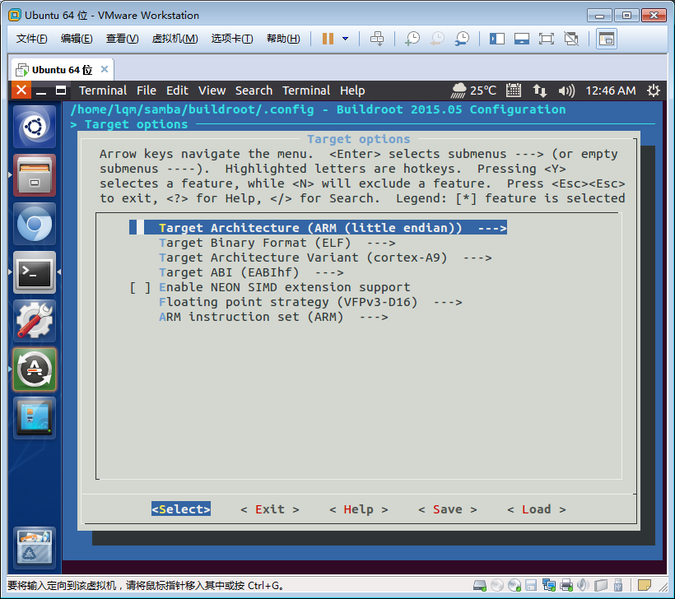This screenshot has height=599, width=675.
Task: Open dropdown arrow beside VMware pause button
Action: (345, 39)
